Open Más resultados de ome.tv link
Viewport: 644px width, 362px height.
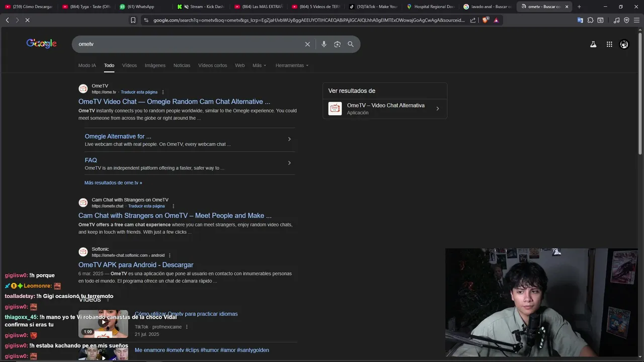(x=113, y=183)
